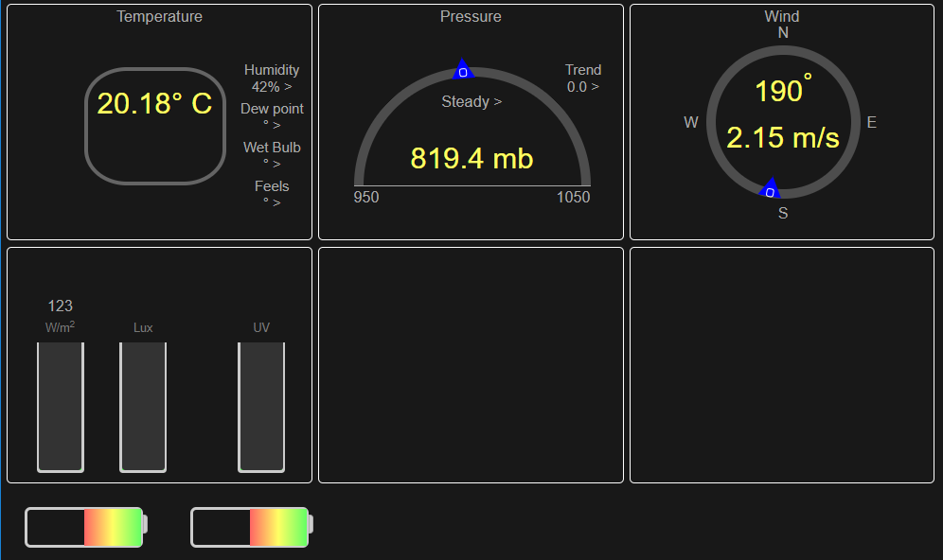Click the blue pressure gauge pointer

click(462, 71)
